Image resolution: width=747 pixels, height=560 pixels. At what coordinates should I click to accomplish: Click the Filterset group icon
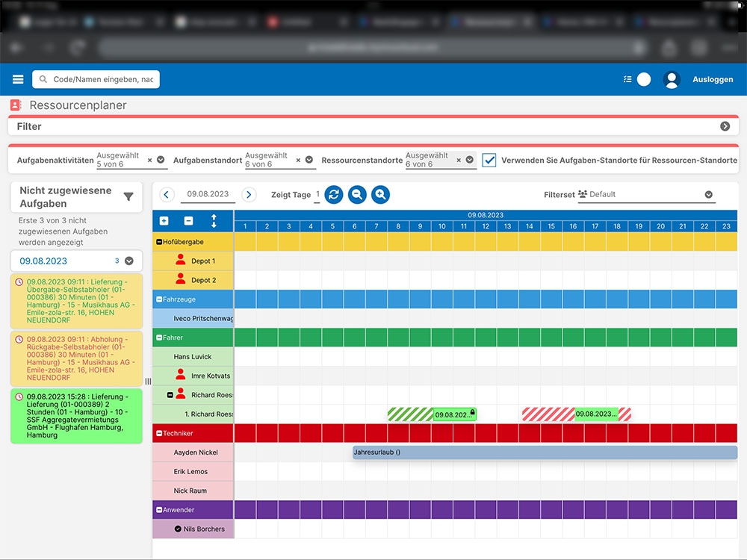(583, 194)
